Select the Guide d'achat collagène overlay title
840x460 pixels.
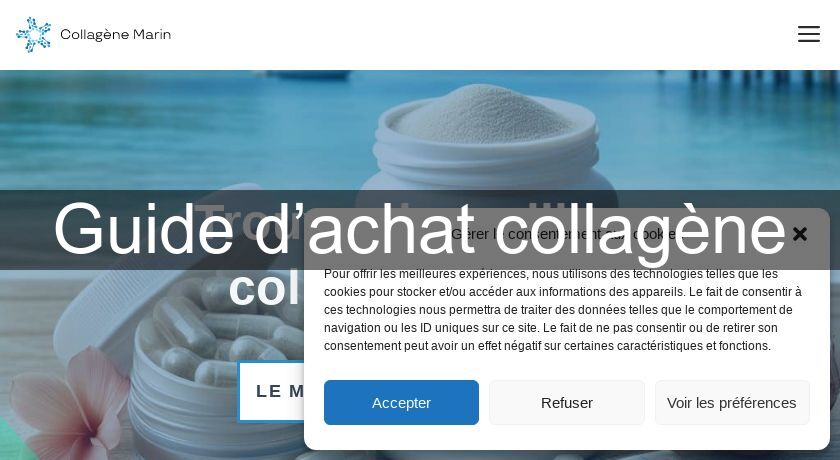(419, 229)
